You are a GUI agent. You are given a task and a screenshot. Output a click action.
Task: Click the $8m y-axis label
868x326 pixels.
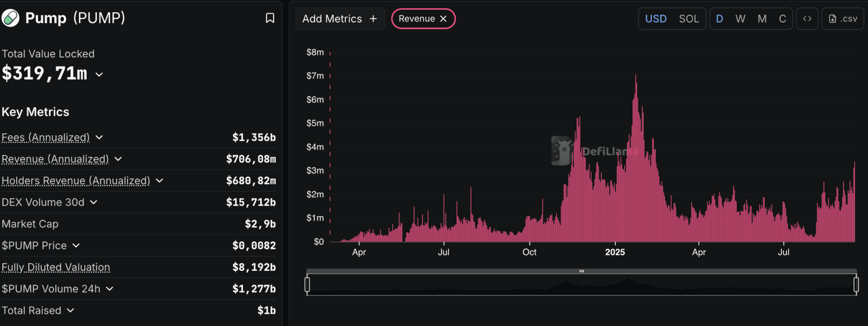point(315,52)
